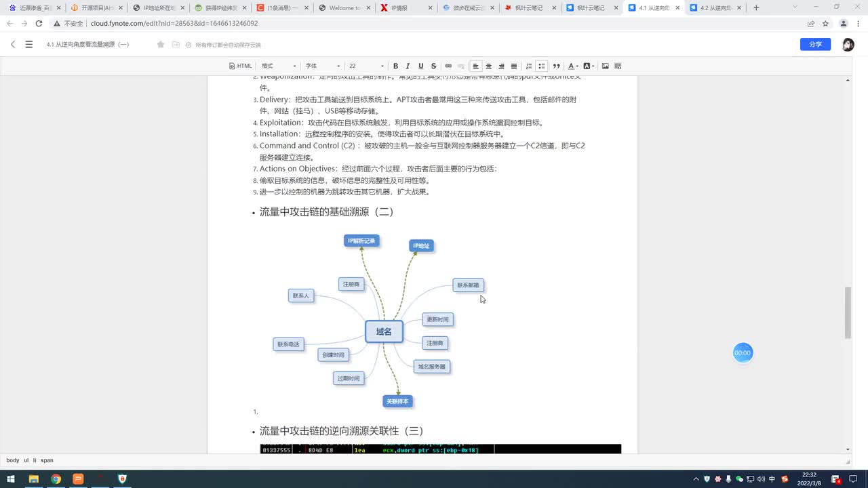Click the 'span' element in path bar
The height and width of the screenshot is (488, 868).
click(47, 460)
